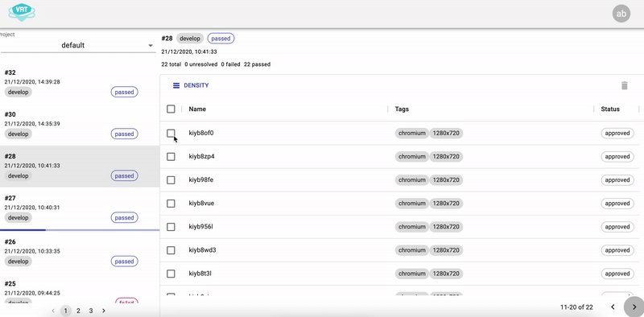The height and width of the screenshot is (317, 644).
Task: Click the passed badge of build #32
Action: coord(125,92)
